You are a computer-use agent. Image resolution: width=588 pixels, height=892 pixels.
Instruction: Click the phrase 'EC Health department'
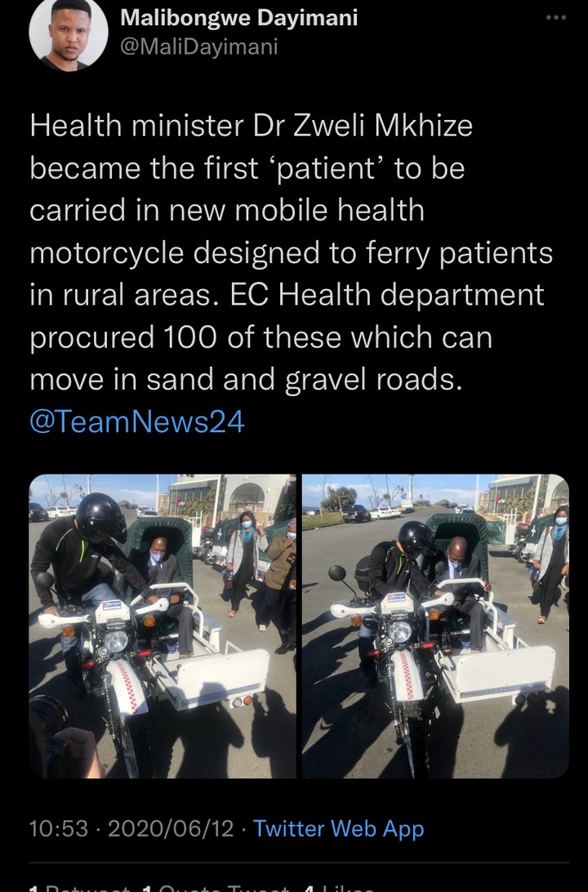(x=387, y=295)
